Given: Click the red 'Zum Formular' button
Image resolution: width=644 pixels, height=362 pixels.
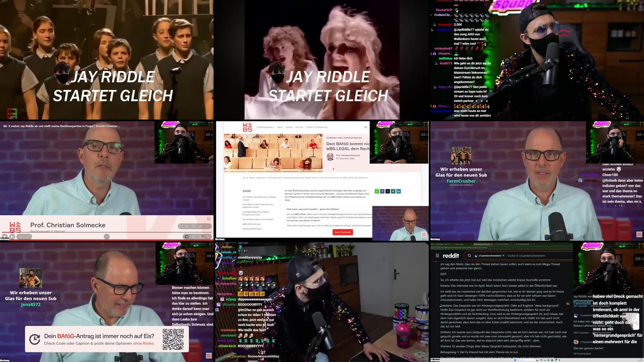Looking at the screenshot, I should click(343, 232).
